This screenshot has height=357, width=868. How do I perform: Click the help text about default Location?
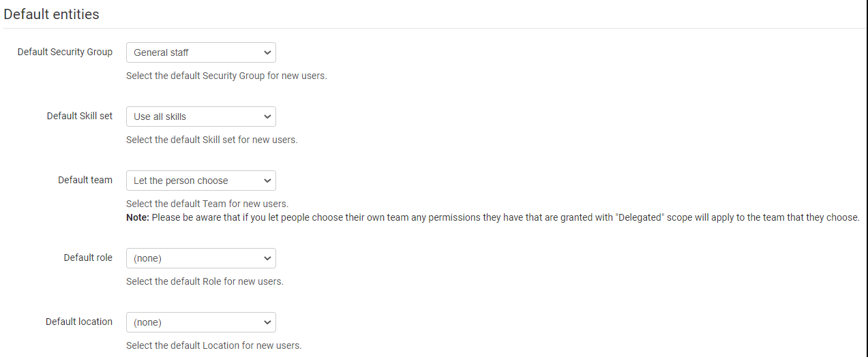pyautogui.click(x=213, y=345)
